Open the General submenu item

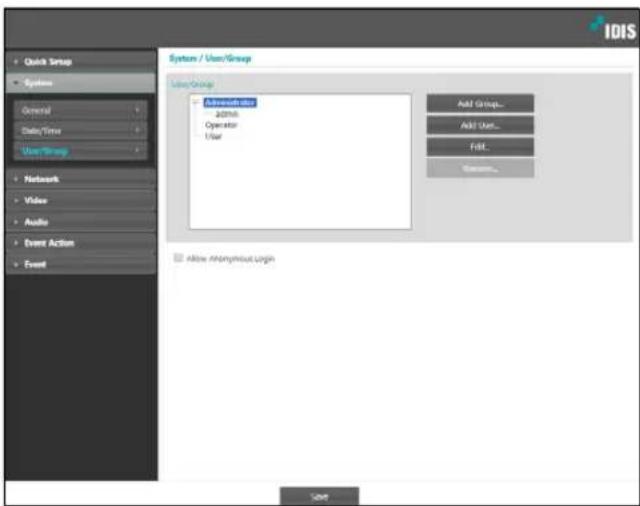click(80, 110)
